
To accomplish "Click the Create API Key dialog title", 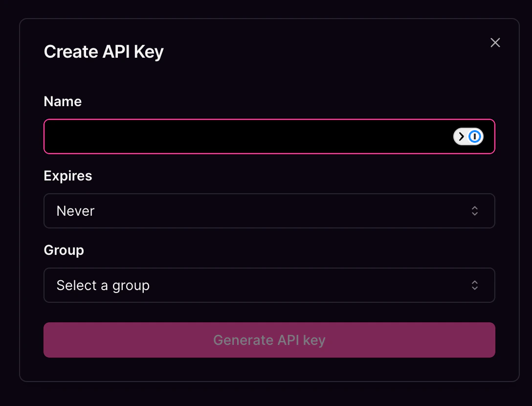I will (x=104, y=51).
